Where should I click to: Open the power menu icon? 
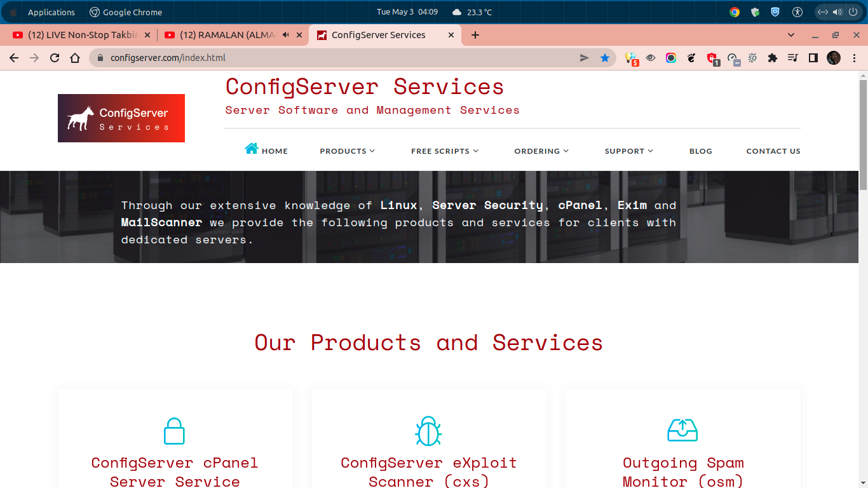click(853, 12)
